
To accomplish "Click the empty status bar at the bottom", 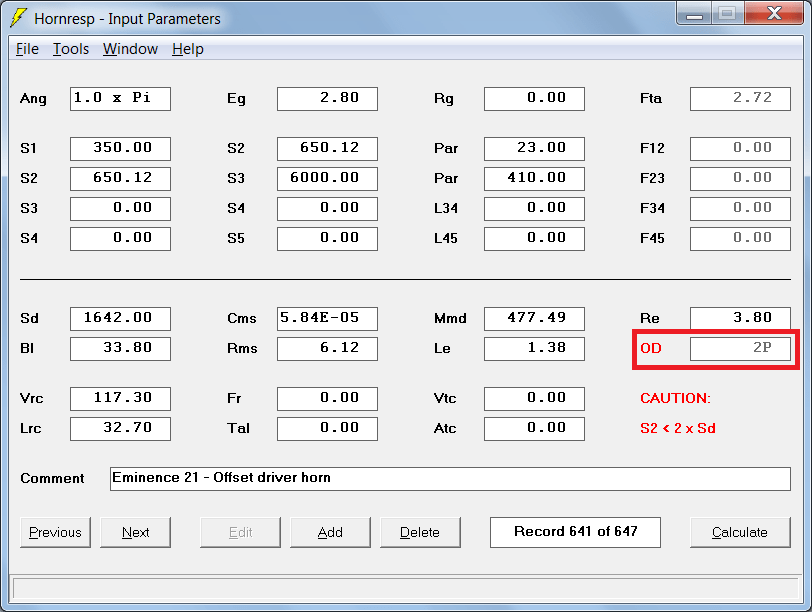I will (x=405, y=589).
